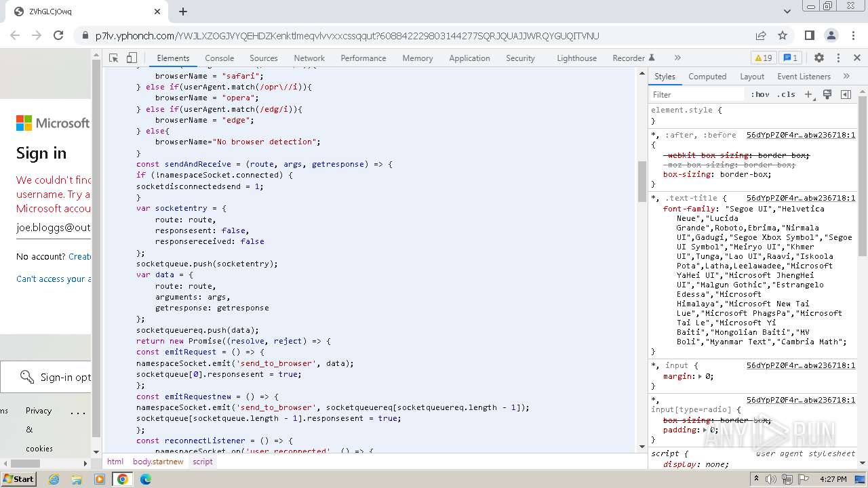Viewport: 868px width, 488px height.
Task: Reload the page
Action: (58, 35)
